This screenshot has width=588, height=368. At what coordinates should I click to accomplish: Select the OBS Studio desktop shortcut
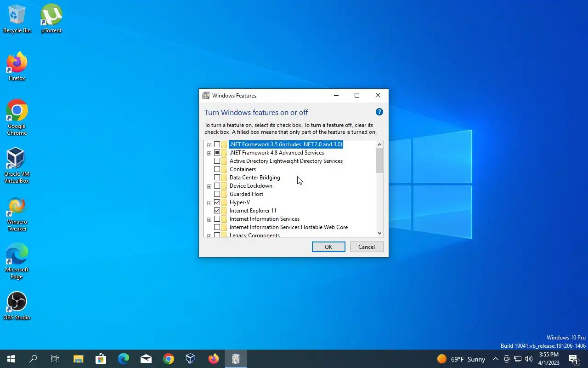pos(17,306)
